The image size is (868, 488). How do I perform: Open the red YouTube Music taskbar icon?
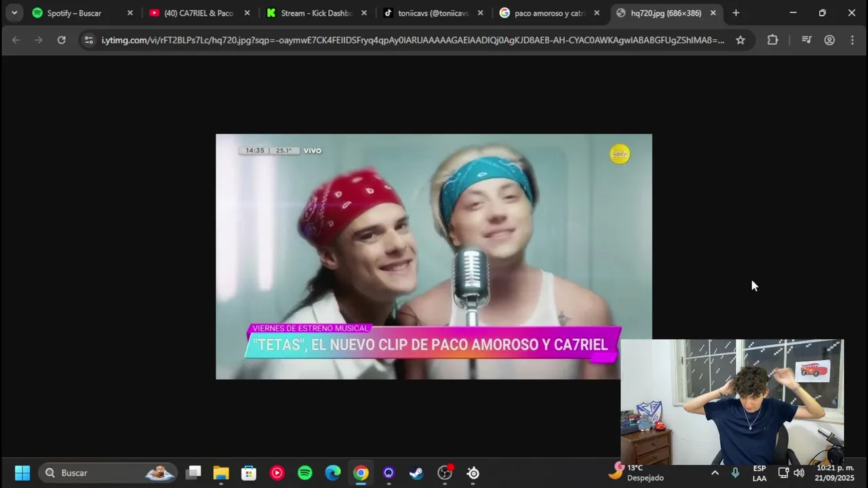click(277, 472)
